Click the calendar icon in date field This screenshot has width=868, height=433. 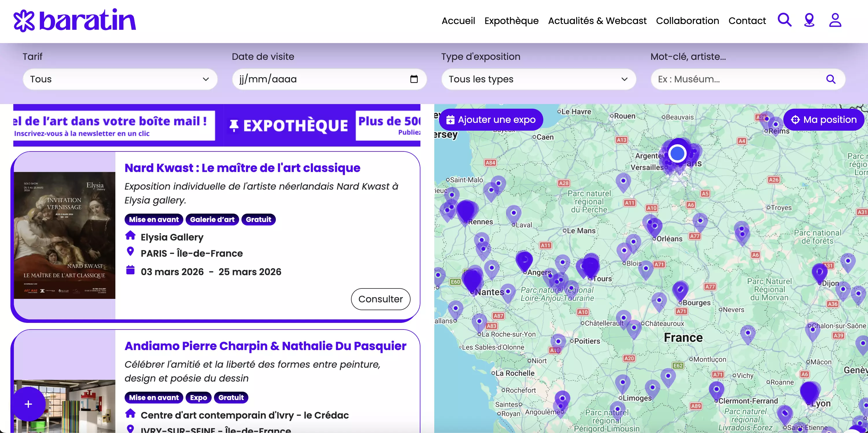[x=414, y=79]
